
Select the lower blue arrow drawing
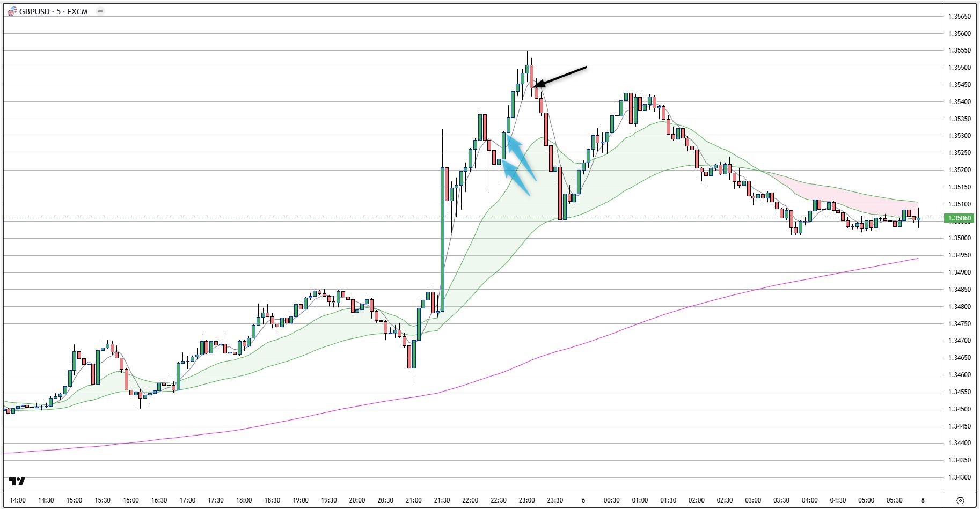516,178
